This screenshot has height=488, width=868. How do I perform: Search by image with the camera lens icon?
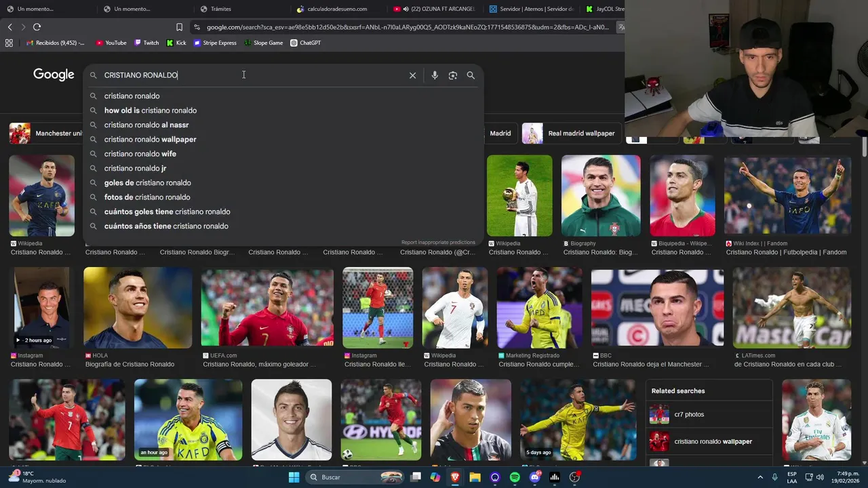click(453, 75)
